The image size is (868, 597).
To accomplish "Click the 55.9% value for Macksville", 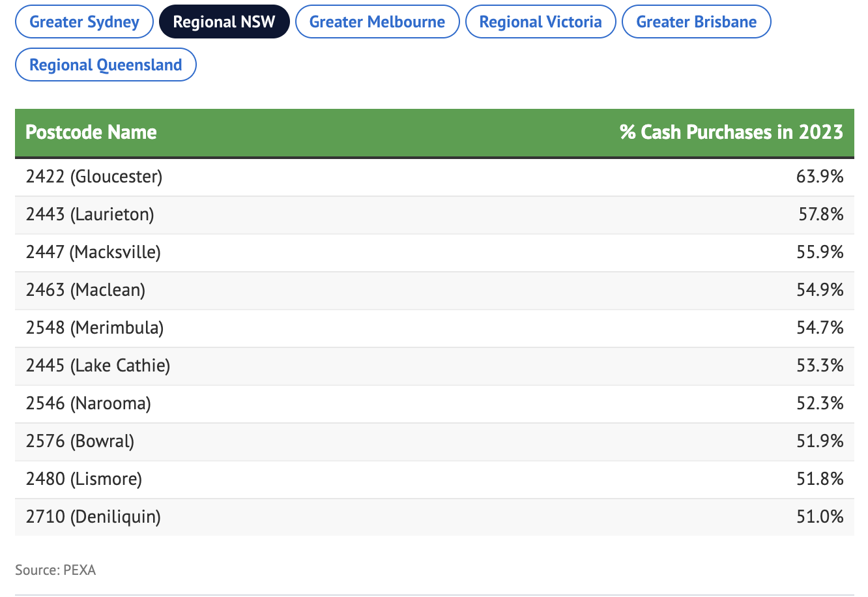I will point(820,252).
